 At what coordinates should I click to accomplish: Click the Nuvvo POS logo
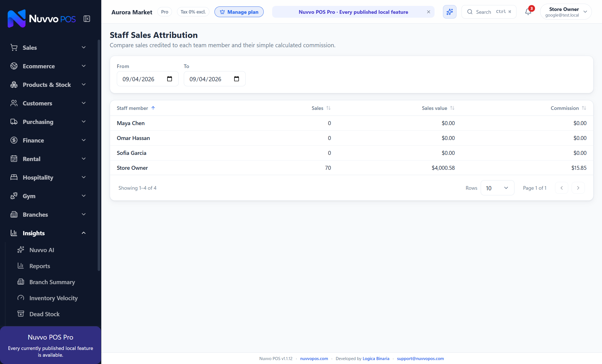click(x=42, y=19)
